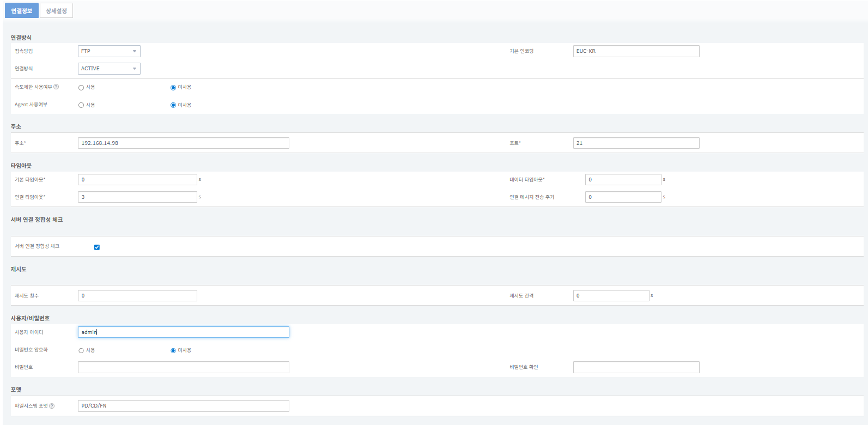Focus the 재시도 횟수 field
Screen dimensions: 868x425
point(137,296)
